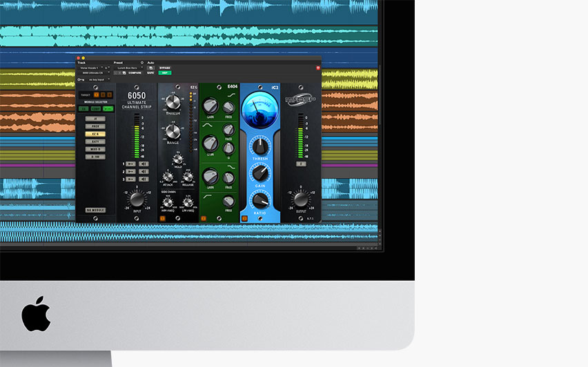Screen dimensions: 588x367
Task: Open the 6050 Ultimate CS plugin dropdown
Action: (x=93, y=72)
